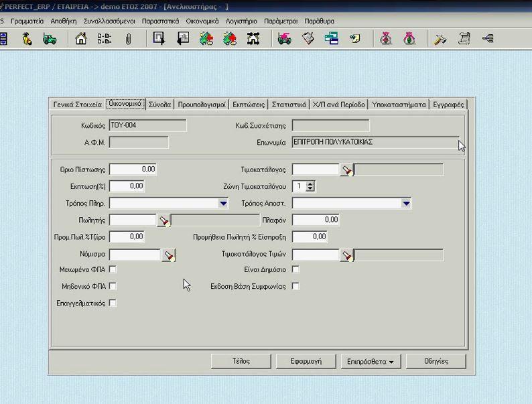Click the Τέλος button
This screenshot has width=532, height=404.
point(241,361)
